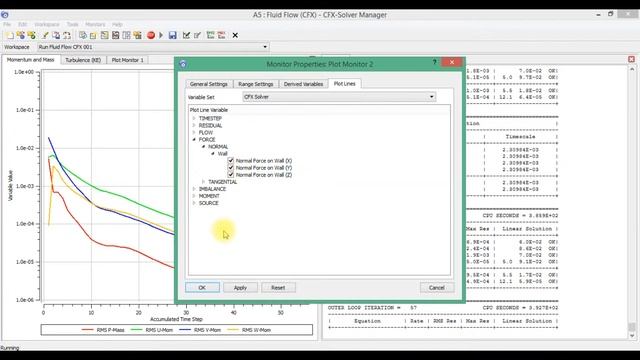
Task: Uncheck Normal Force on Wall (Z)
Action: point(231,175)
